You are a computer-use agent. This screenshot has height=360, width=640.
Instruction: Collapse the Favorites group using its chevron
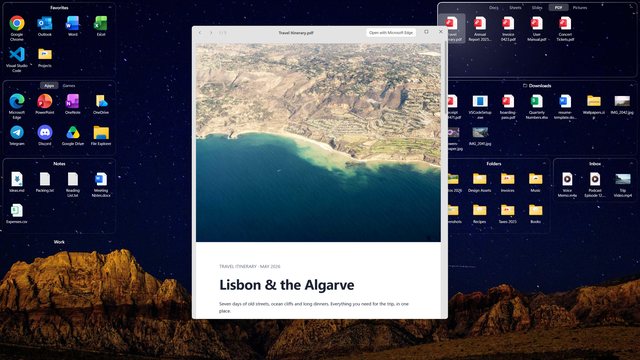pos(110,8)
